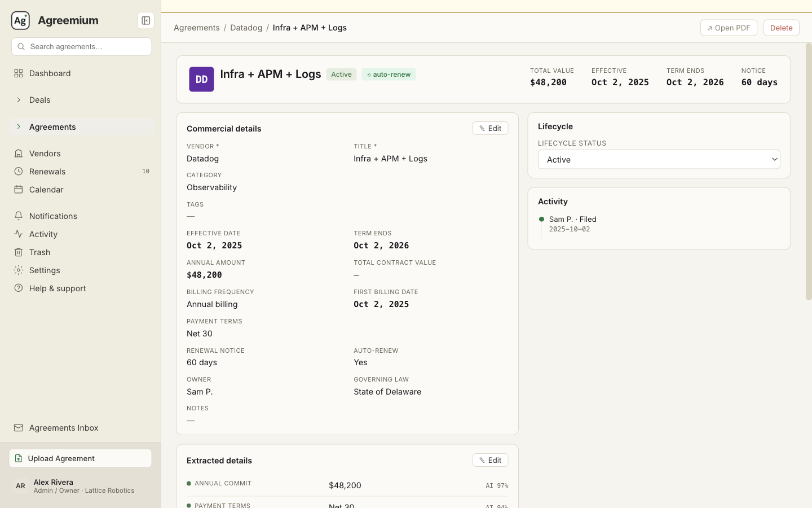Click the Settings gear icon
The image size is (812, 508).
pos(19,270)
